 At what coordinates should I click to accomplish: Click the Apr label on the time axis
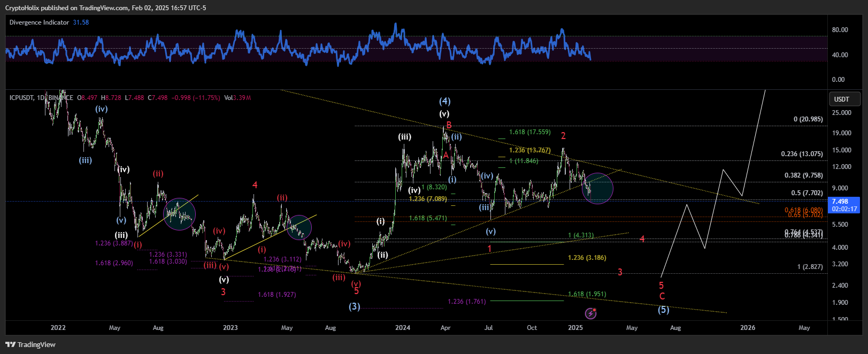[445, 328]
